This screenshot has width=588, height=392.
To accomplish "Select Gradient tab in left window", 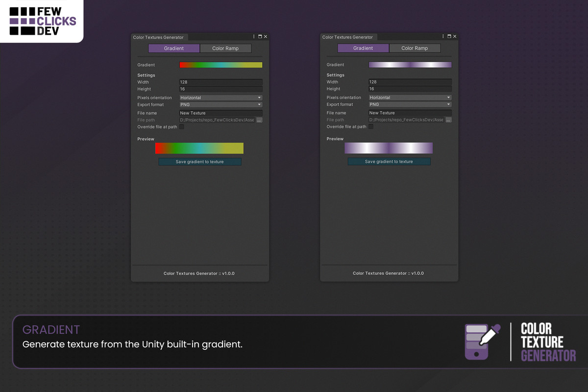I will [x=174, y=49].
